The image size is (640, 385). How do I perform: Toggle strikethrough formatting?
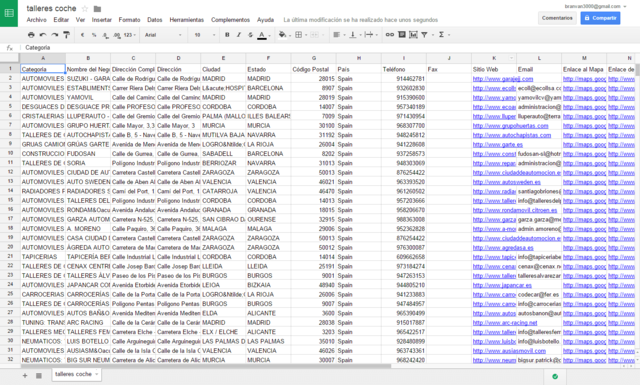250,35
